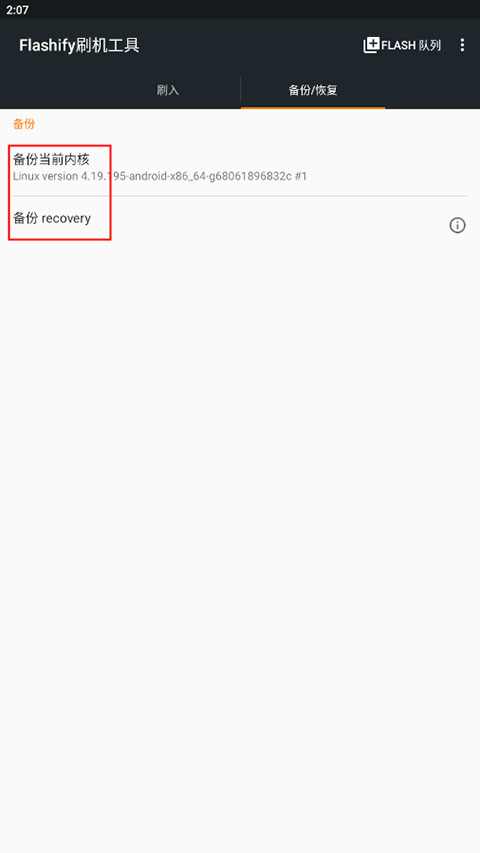The image size is (480, 853).
Task: Click the FLASH 队列 text label
Action: (x=411, y=46)
